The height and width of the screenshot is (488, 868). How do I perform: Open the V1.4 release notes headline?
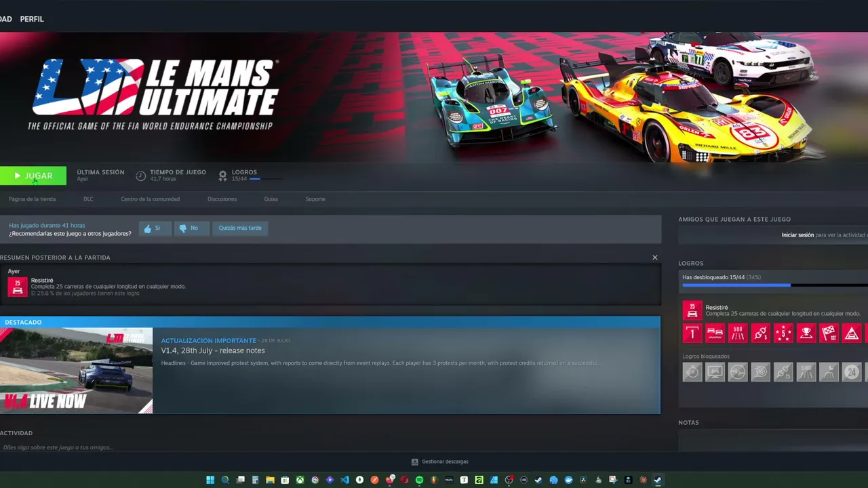click(213, 350)
